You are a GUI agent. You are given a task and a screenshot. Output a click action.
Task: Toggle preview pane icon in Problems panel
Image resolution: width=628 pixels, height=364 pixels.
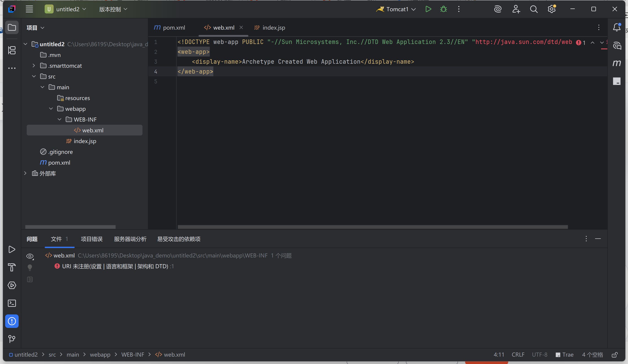[30, 279]
